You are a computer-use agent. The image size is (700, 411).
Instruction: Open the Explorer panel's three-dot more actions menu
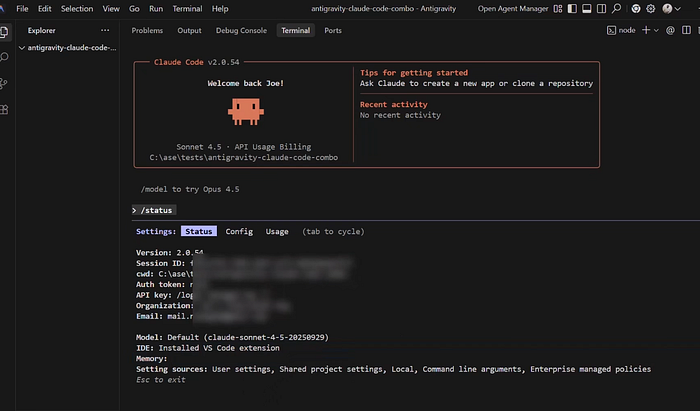[105, 30]
